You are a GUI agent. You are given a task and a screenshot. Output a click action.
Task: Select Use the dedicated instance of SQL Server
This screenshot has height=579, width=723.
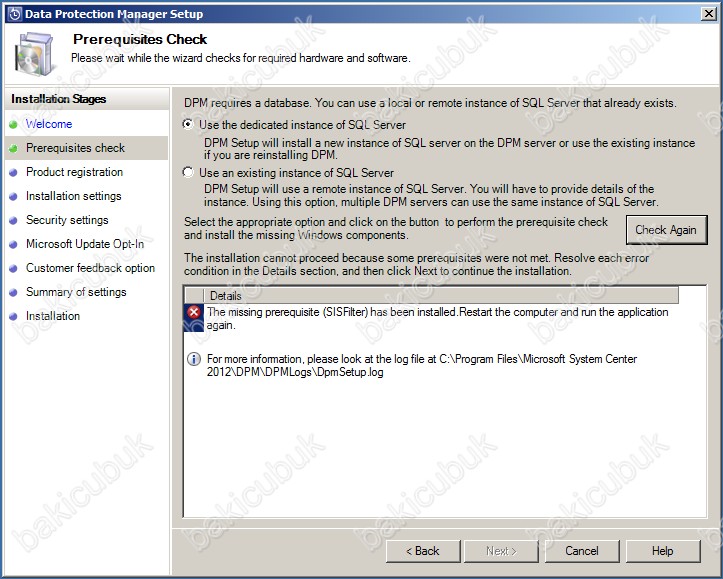(188, 124)
